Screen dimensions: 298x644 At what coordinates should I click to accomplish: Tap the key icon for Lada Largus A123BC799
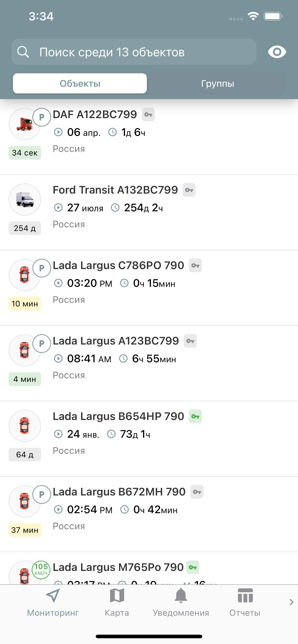coord(190,341)
